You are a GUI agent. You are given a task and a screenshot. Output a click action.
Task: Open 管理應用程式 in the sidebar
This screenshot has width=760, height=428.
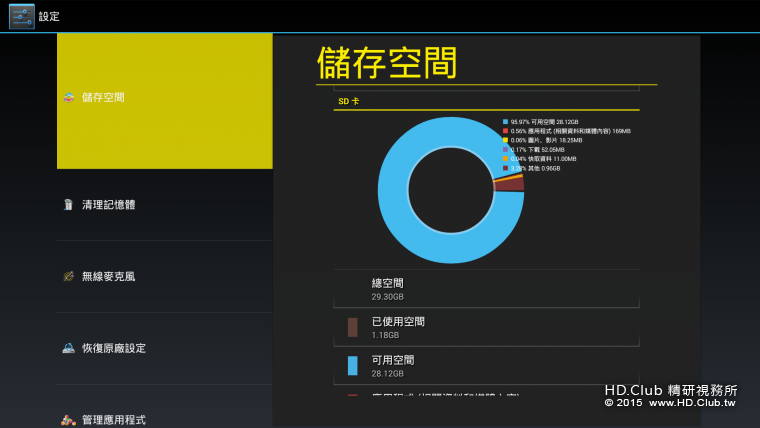point(165,407)
